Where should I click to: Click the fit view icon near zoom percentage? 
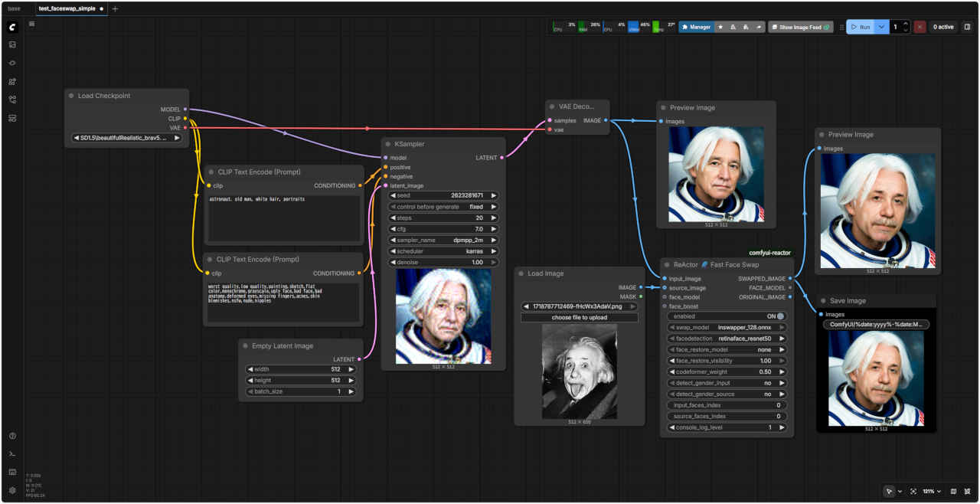(x=913, y=491)
